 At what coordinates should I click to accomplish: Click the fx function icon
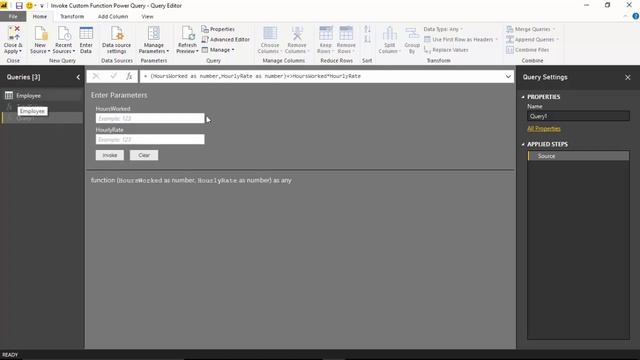click(x=129, y=76)
